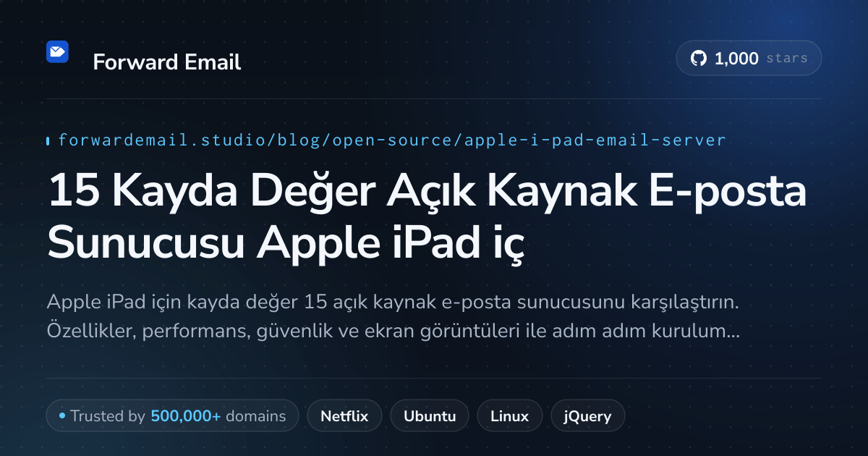
Task: Click the Trusted by 500,000+ domains pill
Action: 172,416
